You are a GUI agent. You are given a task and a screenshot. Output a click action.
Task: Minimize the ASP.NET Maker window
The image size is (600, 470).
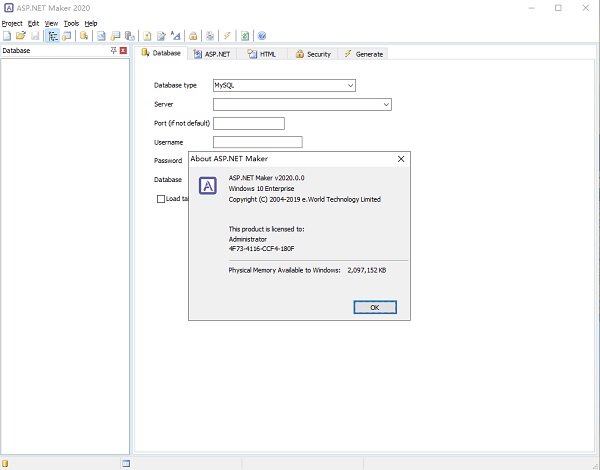(532, 8)
